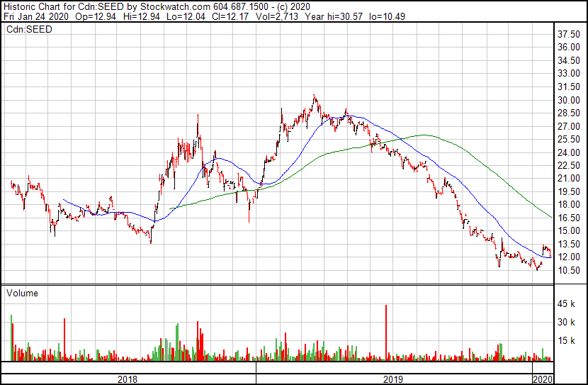Click the 2020 year label on timeline
The width and height of the screenshot is (588, 385).
click(x=542, y=379)
